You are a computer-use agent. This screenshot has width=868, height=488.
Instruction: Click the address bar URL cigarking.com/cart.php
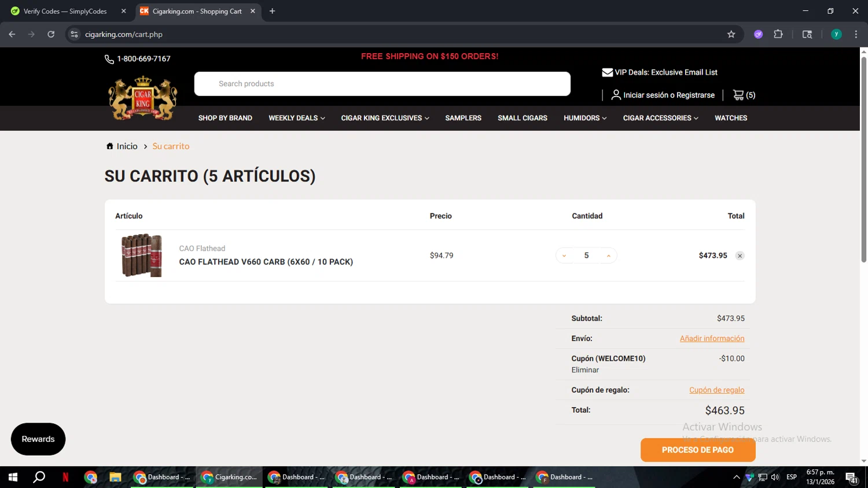click(124, 34)
